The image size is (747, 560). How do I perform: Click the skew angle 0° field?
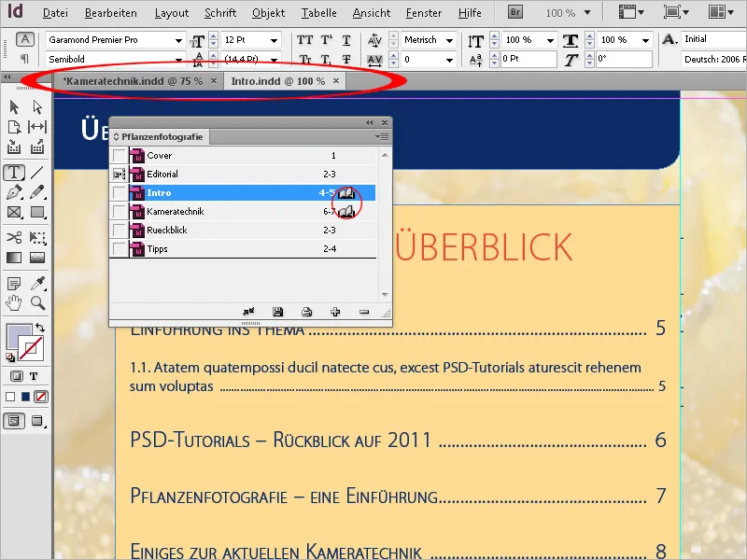pos(624,59)
